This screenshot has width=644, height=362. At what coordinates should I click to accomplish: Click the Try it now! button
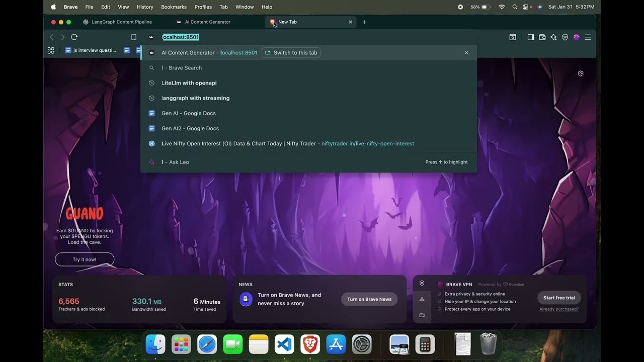click(85, 259)
